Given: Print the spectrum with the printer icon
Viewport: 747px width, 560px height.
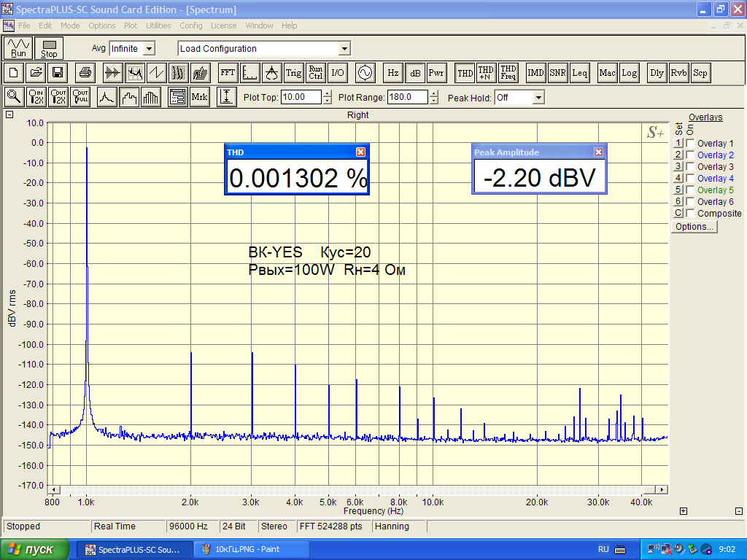Looking at the screenshot, I should 85,73.
